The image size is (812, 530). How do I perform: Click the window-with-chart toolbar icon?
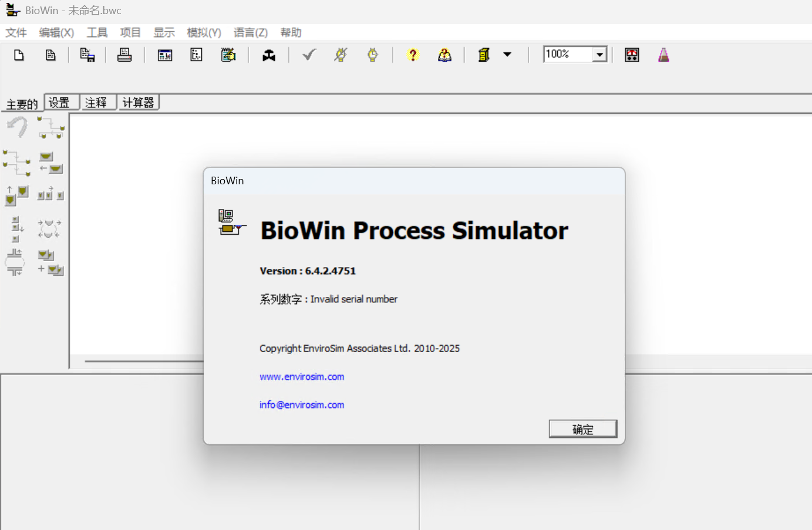click(165, 55)
